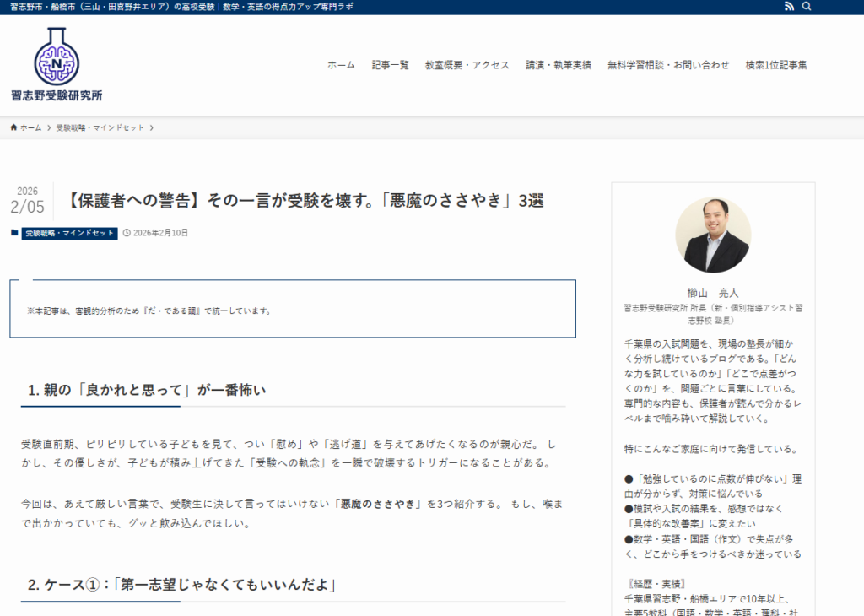Click the RSS feed icon
864x616 pixels.
pos(789,7)
